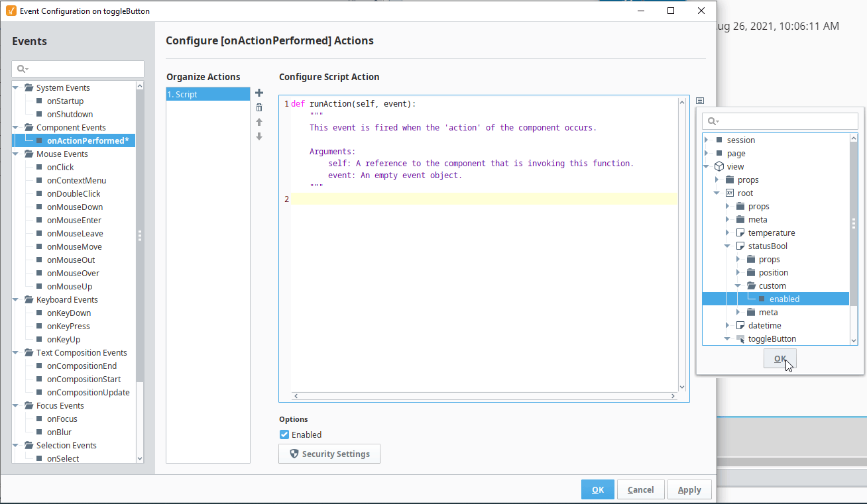The width and height of the screenshot is (867, 504).
Task: Click the script editor horizontal scrollbar
Action: 484,396
